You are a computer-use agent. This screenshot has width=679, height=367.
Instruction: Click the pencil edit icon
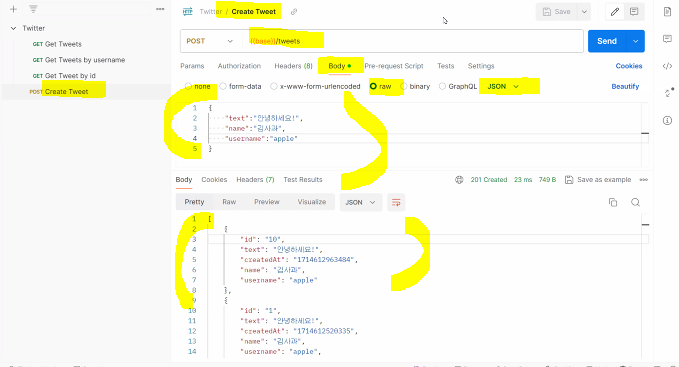(x=615, y=12)
